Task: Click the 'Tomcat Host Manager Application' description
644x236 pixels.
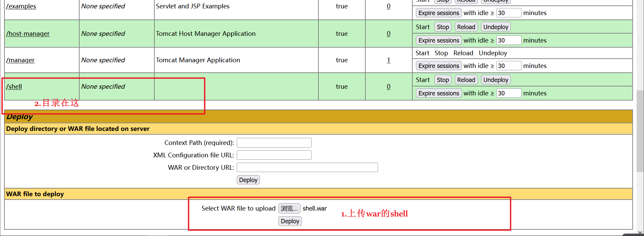Action: tap(206, 34)
